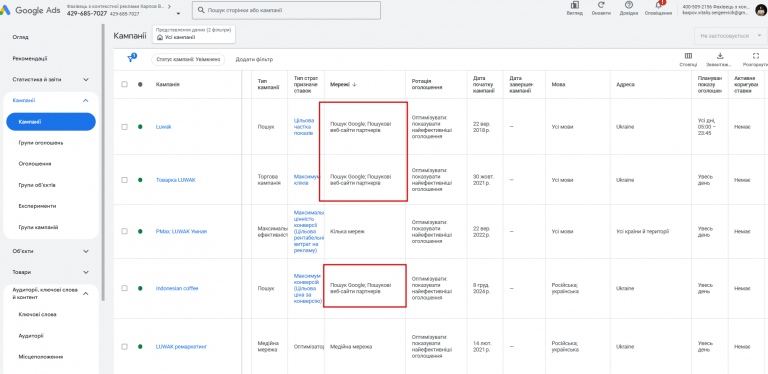
Task: Open the Максимум кліків strategy link
Action: [x=307, y=180]
